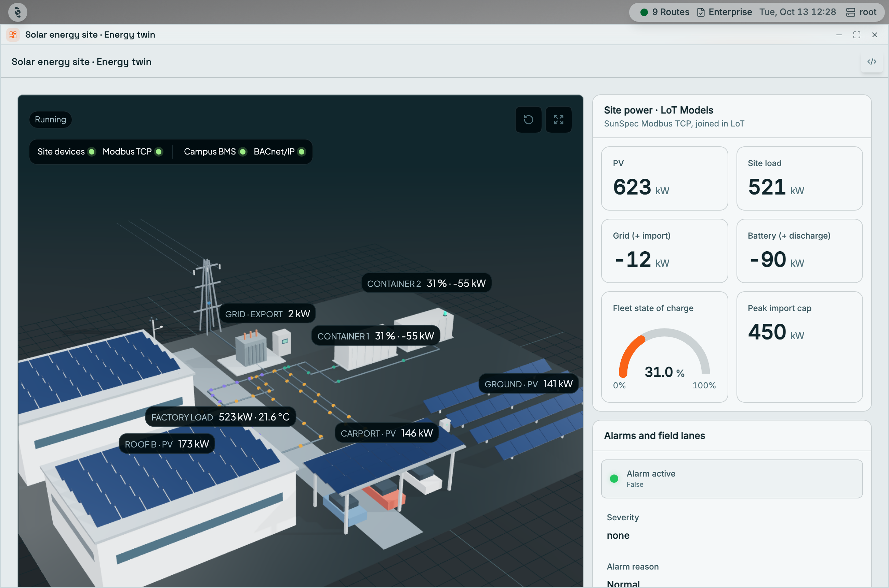
Task: Click the Campus BMS status indicator
Action: click(243, 152)
